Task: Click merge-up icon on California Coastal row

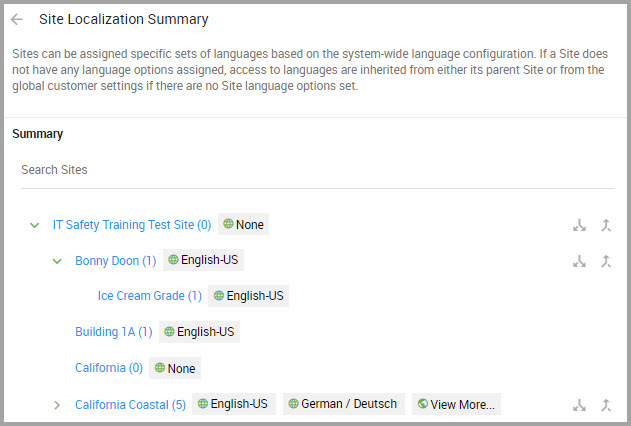Action: coord(606,405)
